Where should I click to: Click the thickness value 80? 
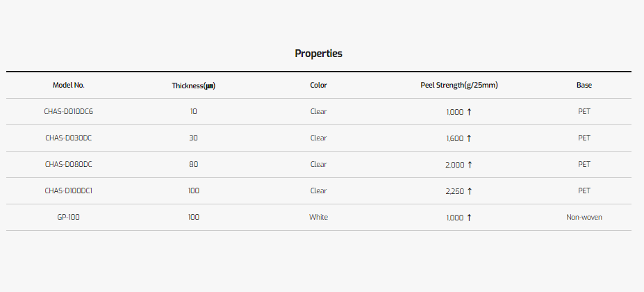(193, 164)
